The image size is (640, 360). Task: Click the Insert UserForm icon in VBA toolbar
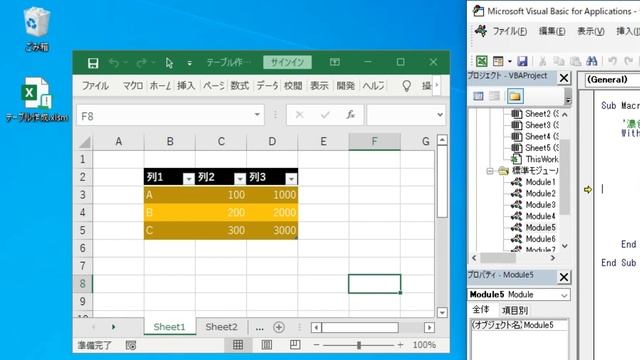point(498,61)
